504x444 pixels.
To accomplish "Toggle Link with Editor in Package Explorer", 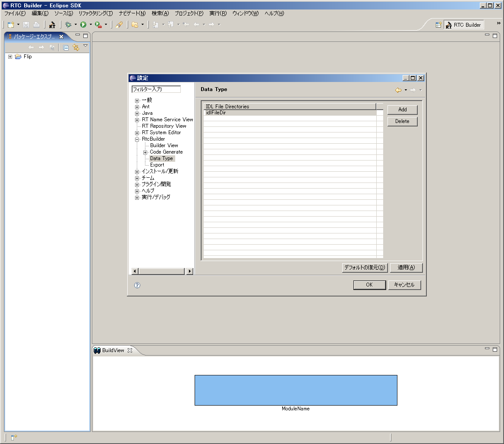I will pos(76,47).
